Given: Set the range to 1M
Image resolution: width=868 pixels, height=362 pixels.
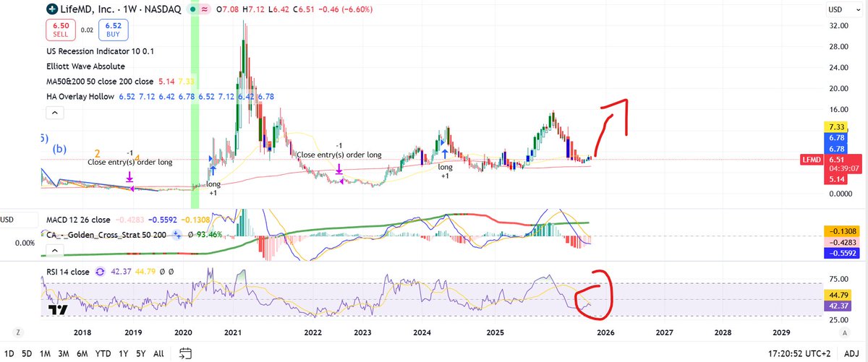Looking at the screenshot, I should 46,353.
